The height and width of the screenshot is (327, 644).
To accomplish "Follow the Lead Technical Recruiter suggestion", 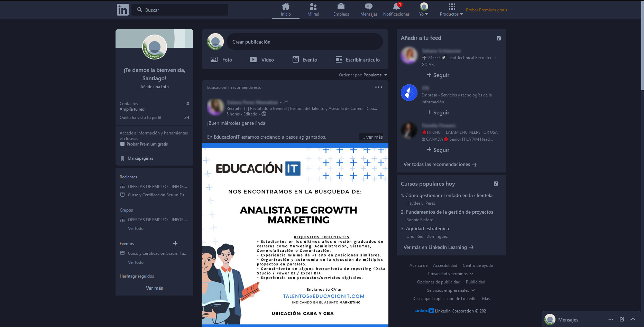I will pyautogui.click(x=438, y=75).
